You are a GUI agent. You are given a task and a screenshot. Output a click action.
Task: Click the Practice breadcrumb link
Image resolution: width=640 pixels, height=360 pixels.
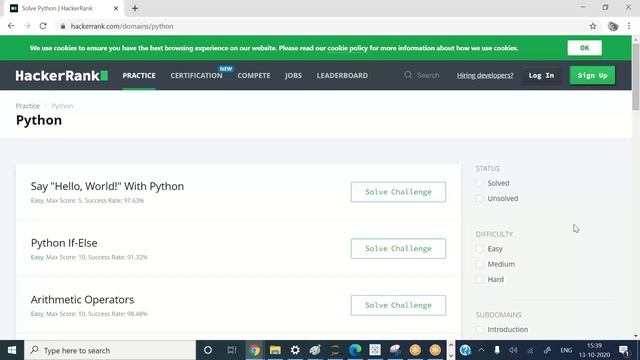pyautogui.click(x=28, y=106)
